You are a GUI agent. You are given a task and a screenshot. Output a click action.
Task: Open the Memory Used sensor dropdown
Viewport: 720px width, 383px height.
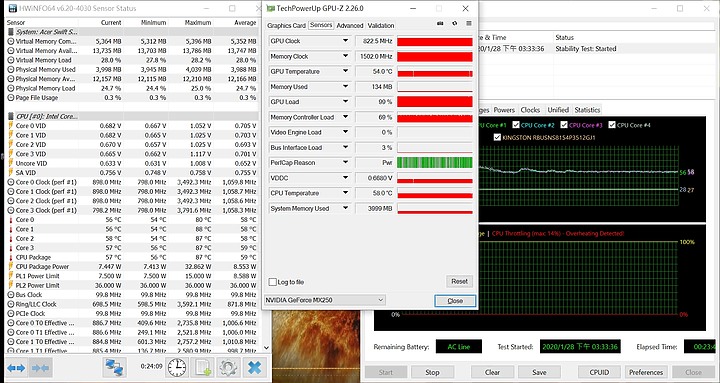(345, 86)
